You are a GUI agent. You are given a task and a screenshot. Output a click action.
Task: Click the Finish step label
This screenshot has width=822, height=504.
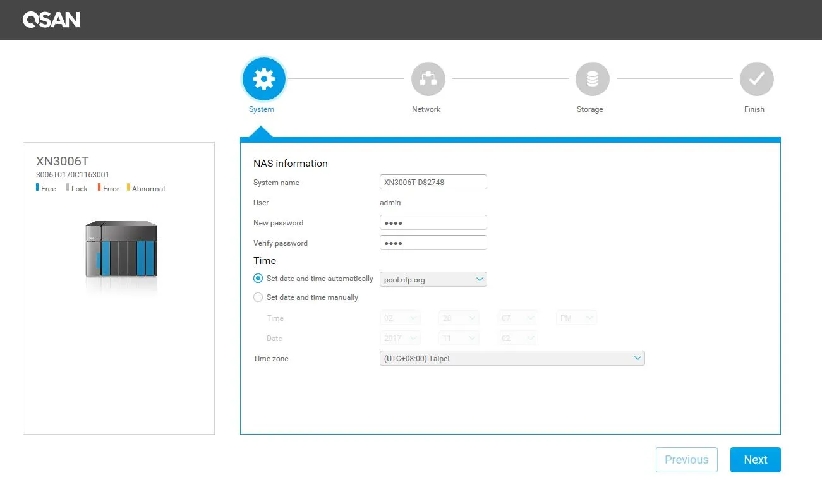coord(754,109)
